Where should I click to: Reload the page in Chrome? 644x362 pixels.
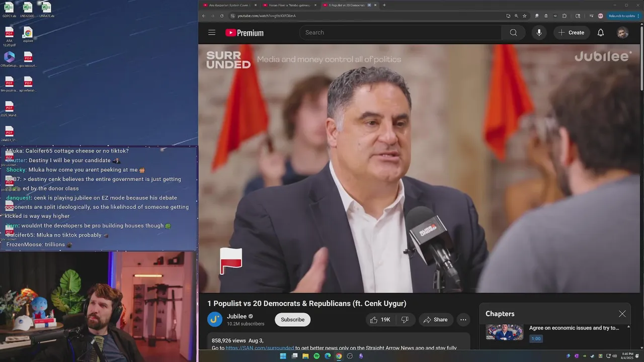(222, 16)
